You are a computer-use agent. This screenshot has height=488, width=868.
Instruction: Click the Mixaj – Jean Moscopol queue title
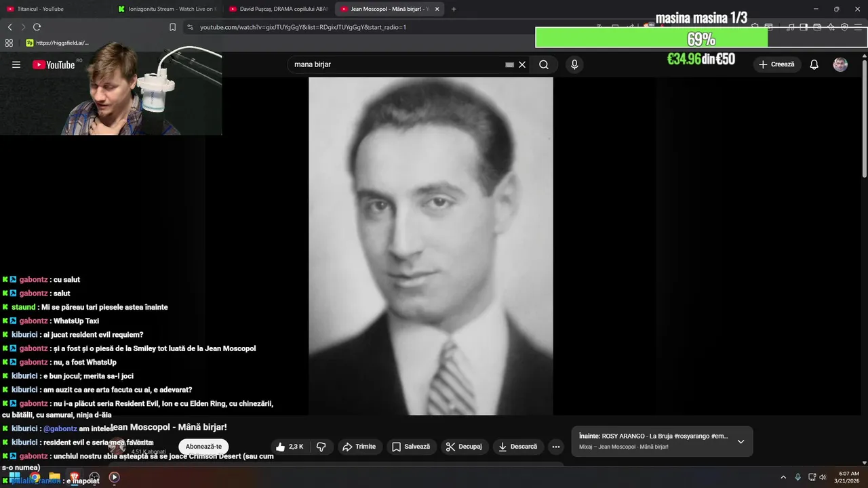coord(624,447)
